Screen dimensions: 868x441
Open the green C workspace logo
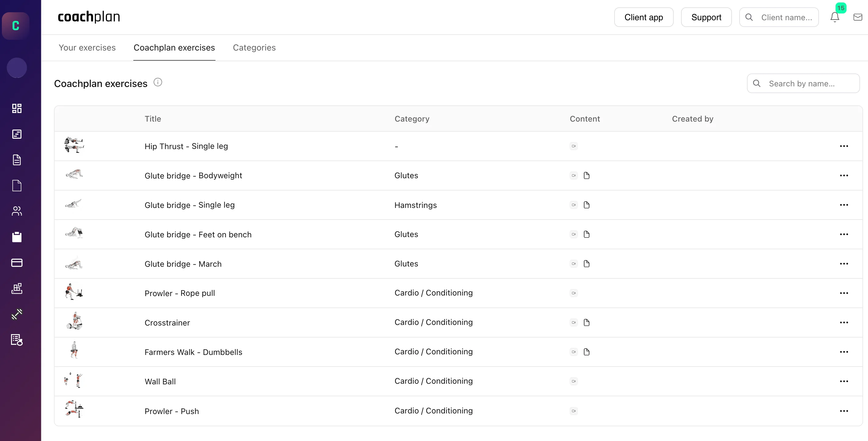[16, 26]
